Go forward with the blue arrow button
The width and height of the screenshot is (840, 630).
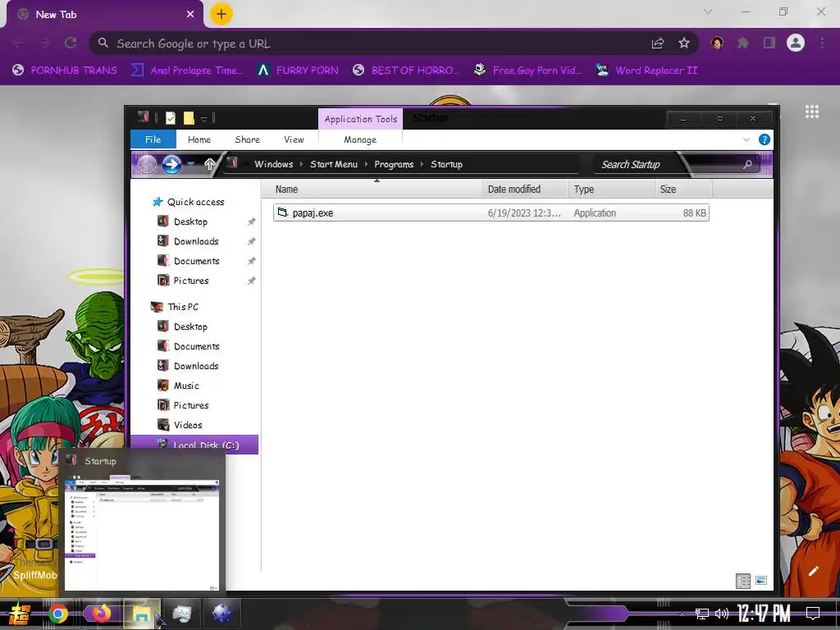click(x=171, y=164)
